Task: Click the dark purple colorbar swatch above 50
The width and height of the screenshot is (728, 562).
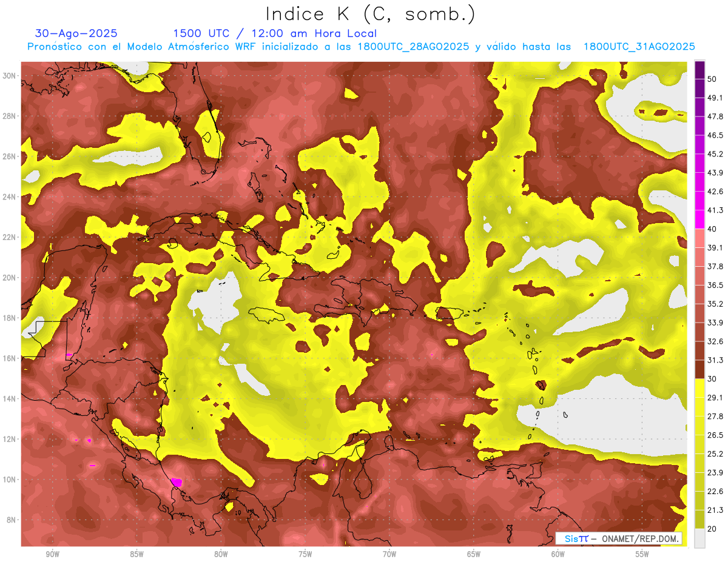Action: coord(699,70)
